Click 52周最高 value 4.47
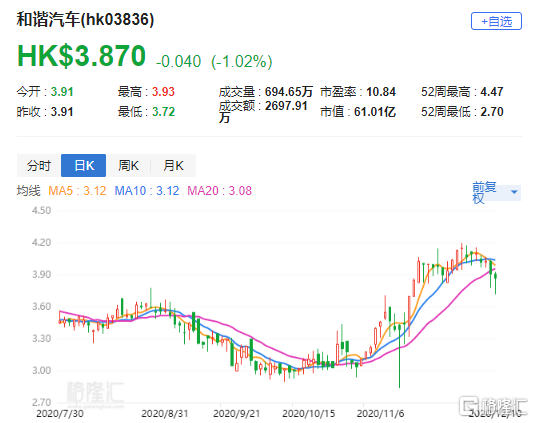534x423 pixels. pos(492,92)
